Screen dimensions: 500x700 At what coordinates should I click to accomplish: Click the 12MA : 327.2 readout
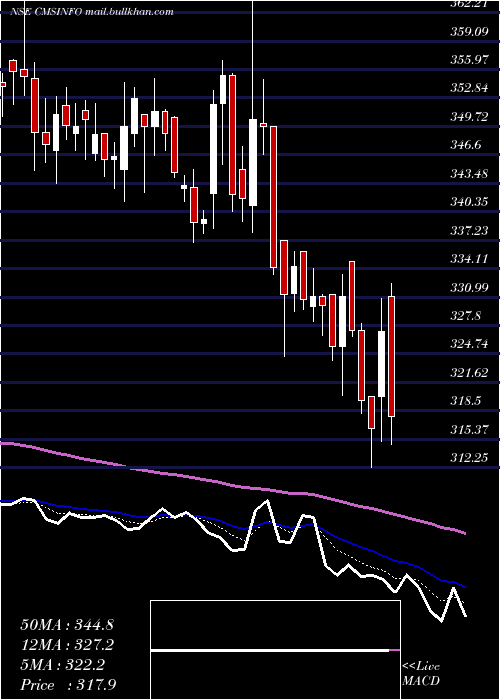[x=67, y=645]
